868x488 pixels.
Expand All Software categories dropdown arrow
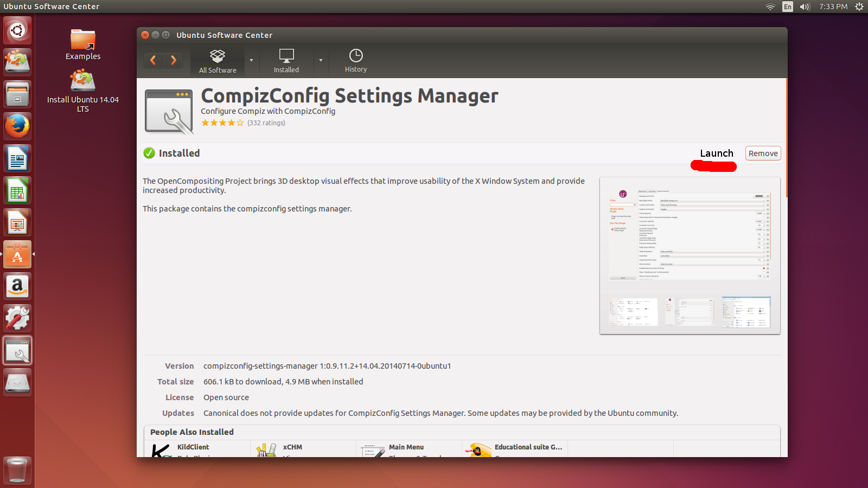251,61
